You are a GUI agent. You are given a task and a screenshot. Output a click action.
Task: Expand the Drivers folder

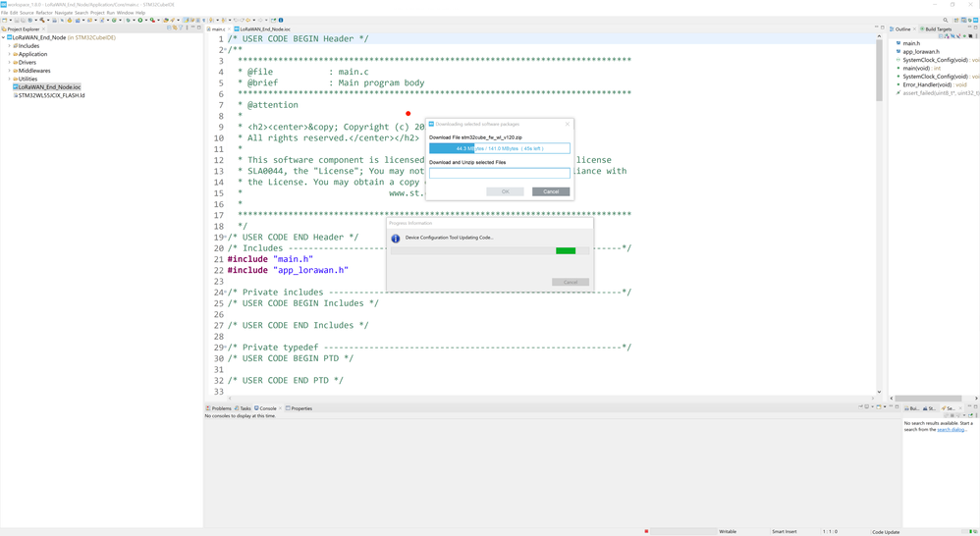9,63
